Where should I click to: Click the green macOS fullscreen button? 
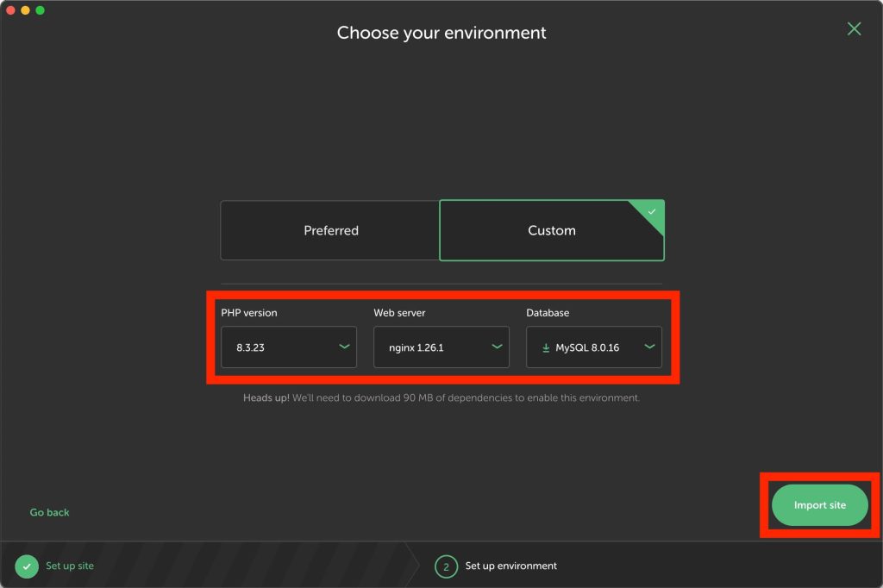40,10
